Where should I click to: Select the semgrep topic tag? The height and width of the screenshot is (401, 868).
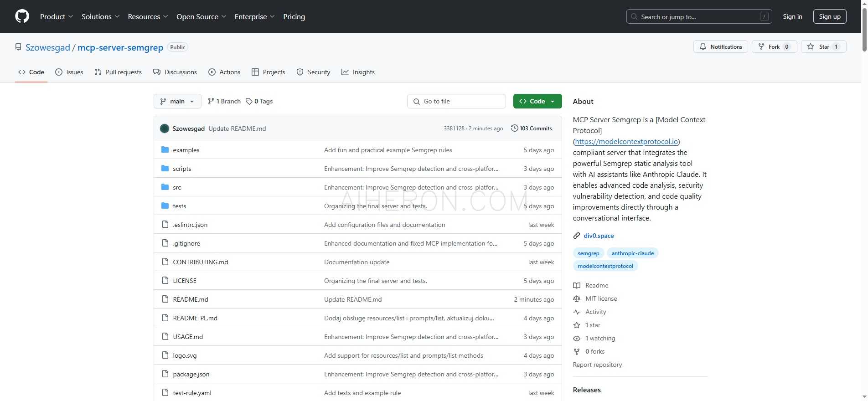coord(589,253)
